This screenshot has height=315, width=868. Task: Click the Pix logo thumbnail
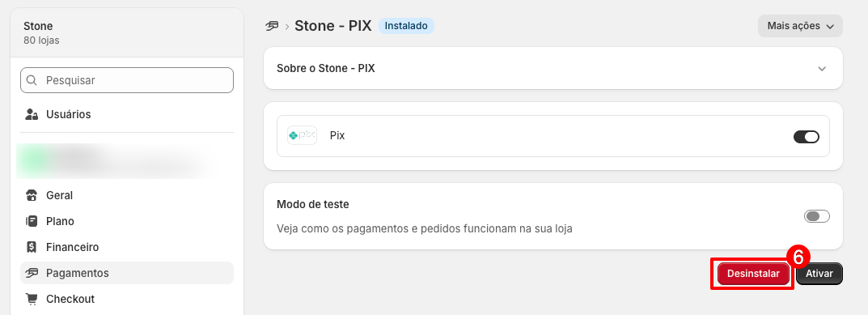302,135
